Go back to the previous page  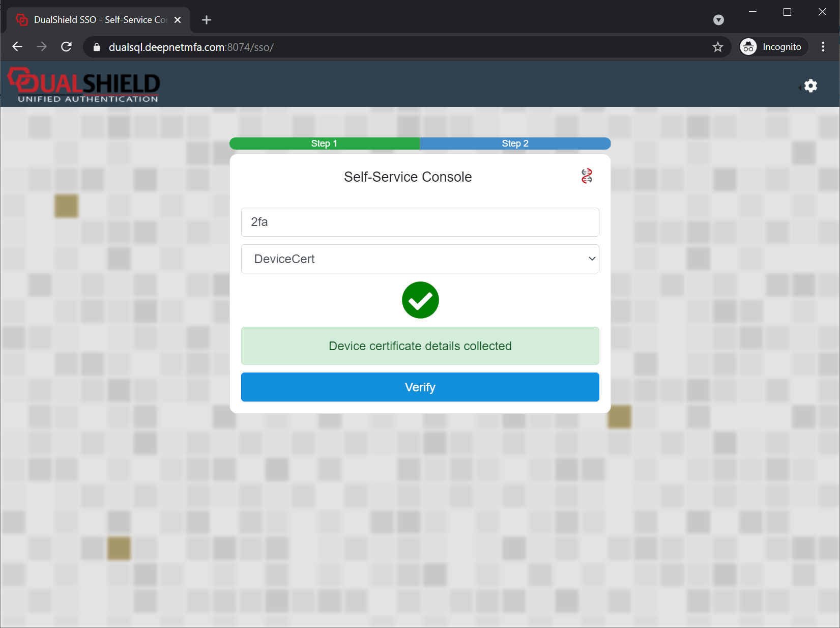(x=17, y=47)
